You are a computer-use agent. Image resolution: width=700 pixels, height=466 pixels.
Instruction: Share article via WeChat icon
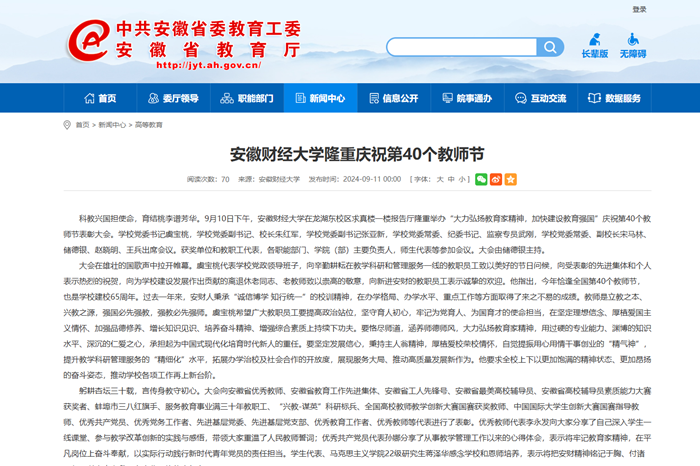coord(481,179)
